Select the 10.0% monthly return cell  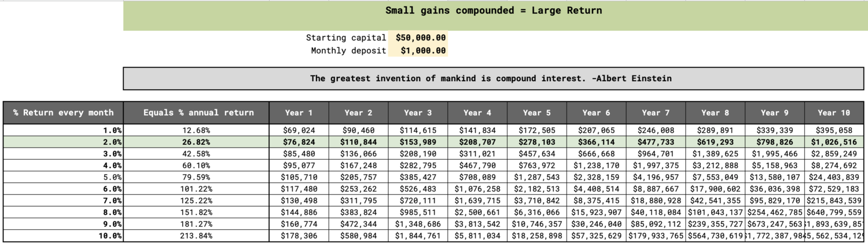pos(63,236)
